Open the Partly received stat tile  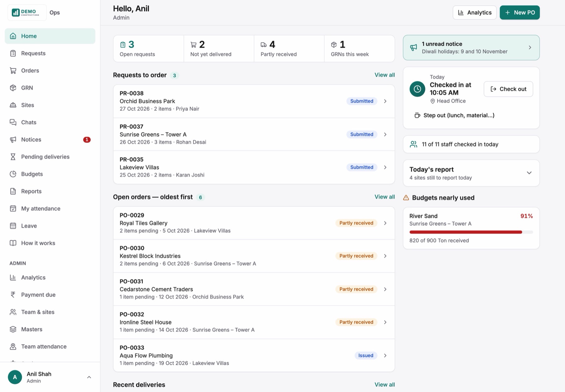click(x=289, y=49)
